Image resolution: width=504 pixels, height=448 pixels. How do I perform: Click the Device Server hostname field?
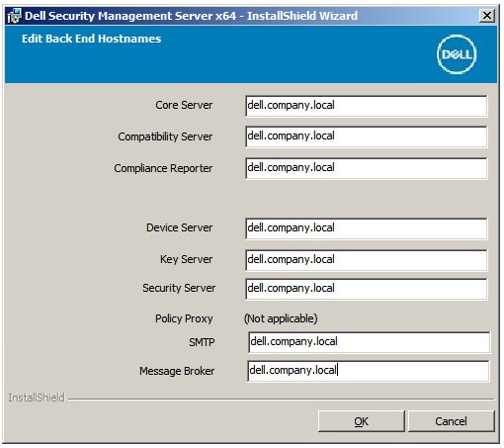(x=366, y=228)
